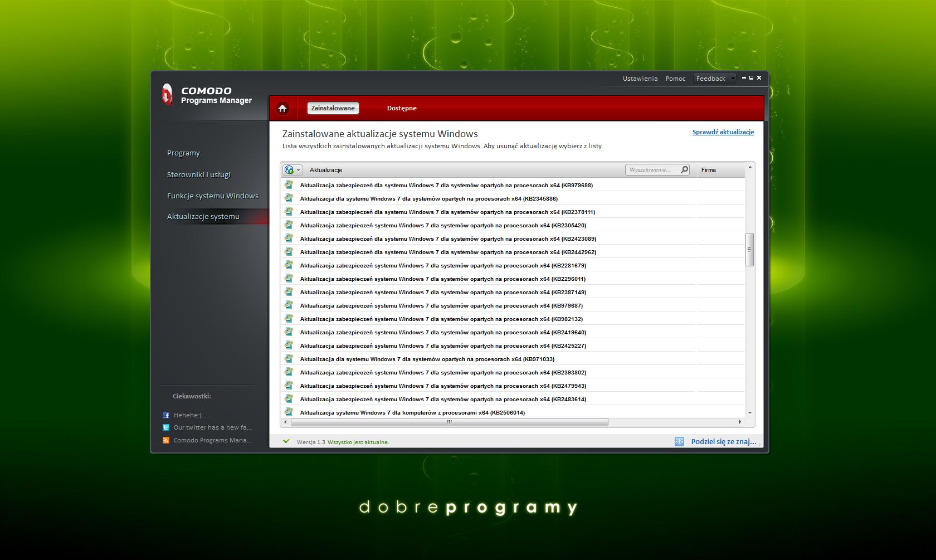
Task: Select icon of update KB971033
Action: (289, 358)
